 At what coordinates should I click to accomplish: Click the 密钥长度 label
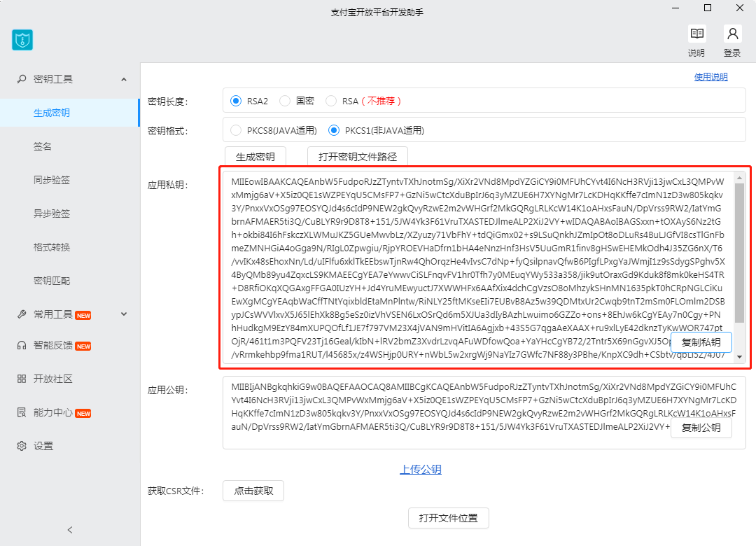click(x=167, y=101)
